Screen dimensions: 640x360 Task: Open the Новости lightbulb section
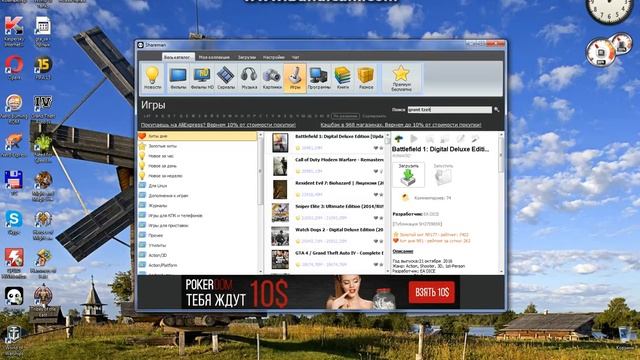pyautogui.click(x=153, y=78)
